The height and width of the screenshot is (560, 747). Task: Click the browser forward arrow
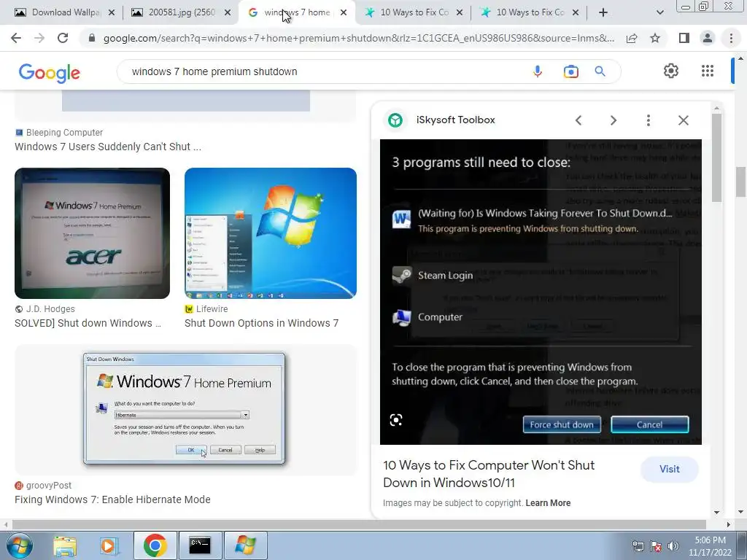39,38
